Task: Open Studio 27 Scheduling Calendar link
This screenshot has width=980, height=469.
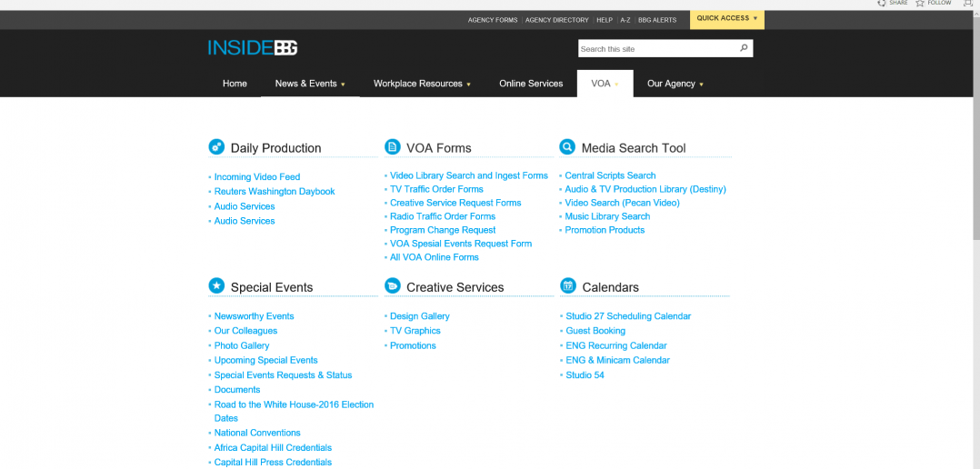Action: tap(629, 316)
